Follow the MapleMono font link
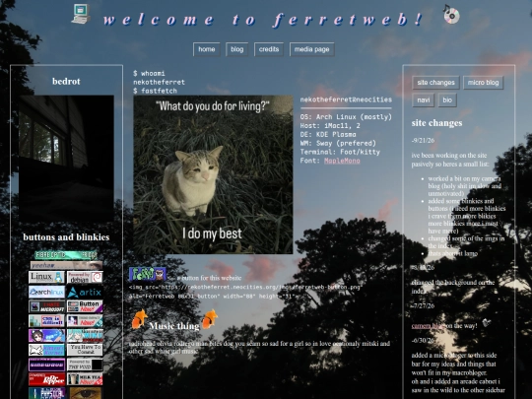532x399 pixels. (x=342, y=161)
